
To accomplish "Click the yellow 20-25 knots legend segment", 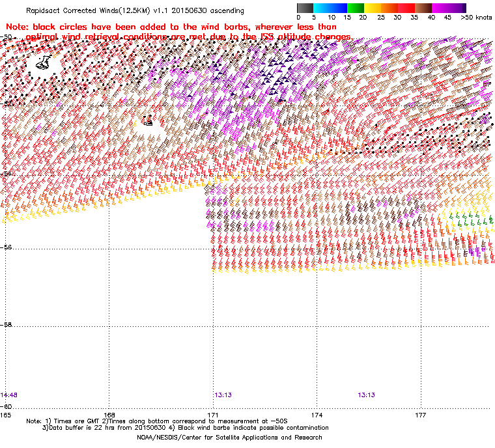I will (x=373, y=8).
